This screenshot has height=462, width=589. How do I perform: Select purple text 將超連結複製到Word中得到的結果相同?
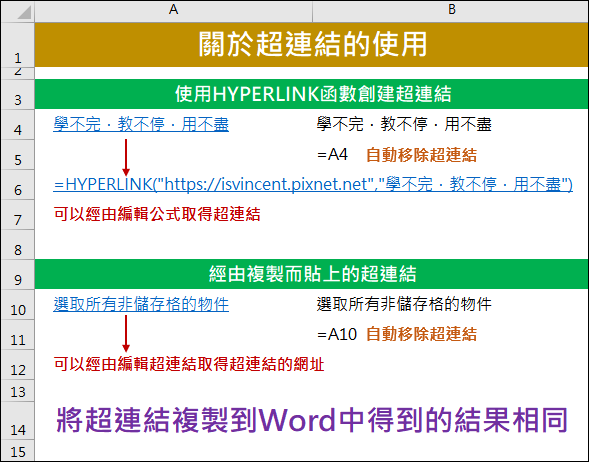[x=312, y=420]
